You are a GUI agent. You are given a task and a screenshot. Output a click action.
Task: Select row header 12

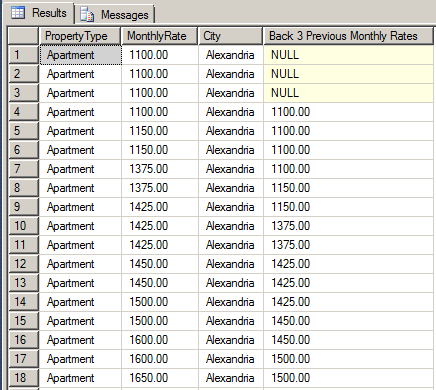[23, 264]
